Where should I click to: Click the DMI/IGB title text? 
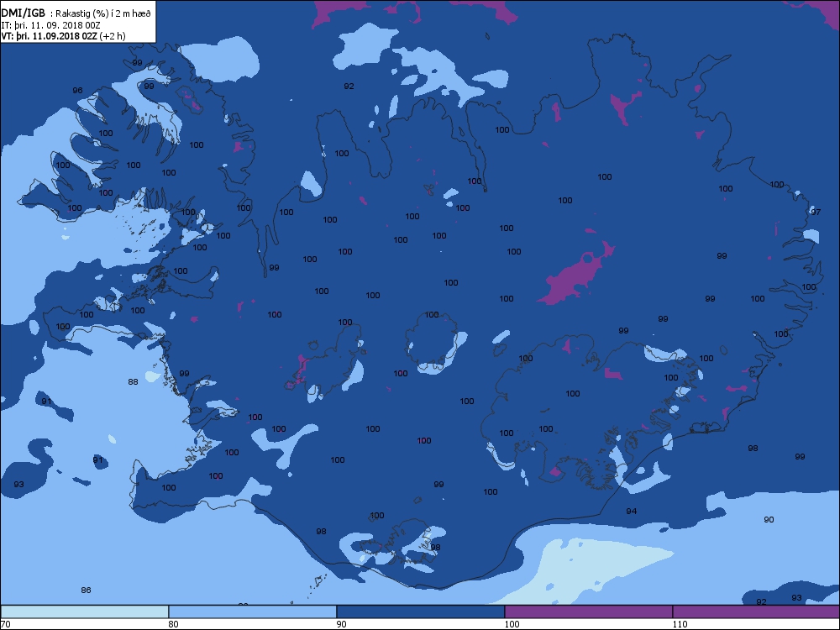tap(23, 13)
